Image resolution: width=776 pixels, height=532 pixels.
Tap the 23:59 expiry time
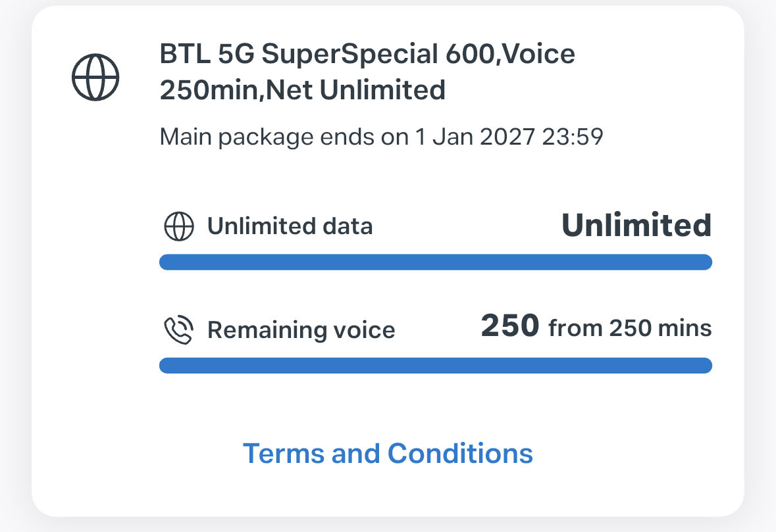click(573, 137)
